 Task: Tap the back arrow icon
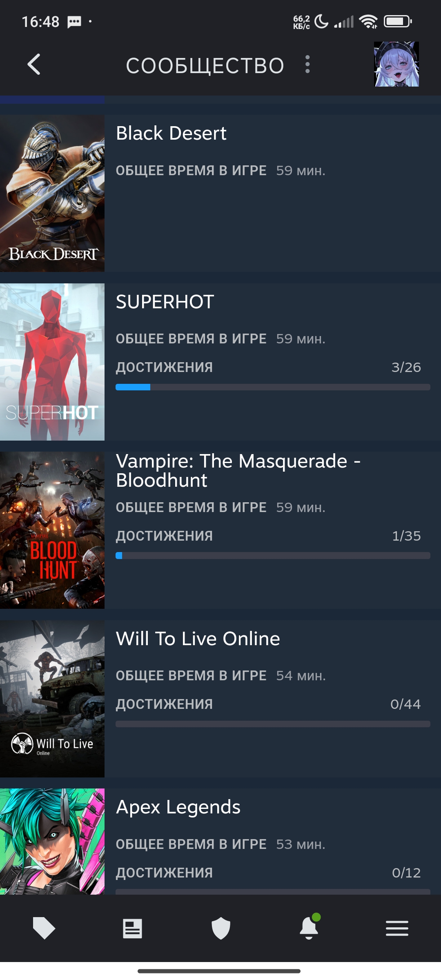click(34, 65)
